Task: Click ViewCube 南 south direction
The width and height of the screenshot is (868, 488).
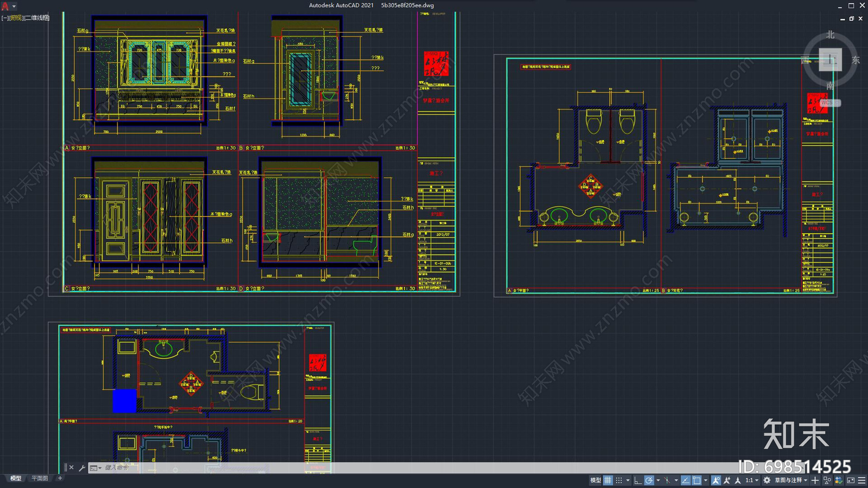Action: [830, 86]
